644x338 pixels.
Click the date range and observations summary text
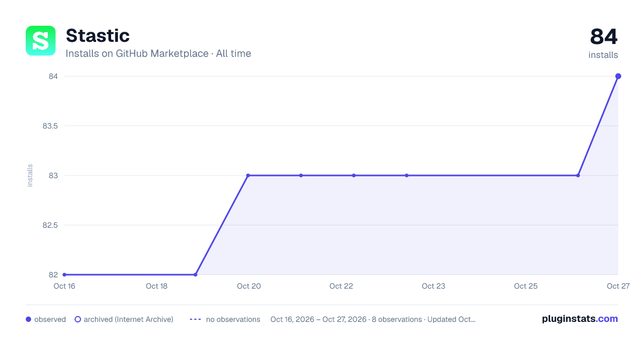[373, 319]
